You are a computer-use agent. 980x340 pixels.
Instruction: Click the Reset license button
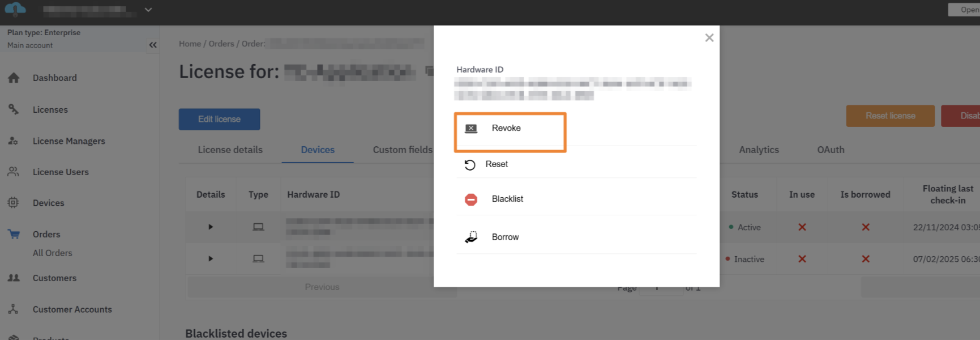890,116
